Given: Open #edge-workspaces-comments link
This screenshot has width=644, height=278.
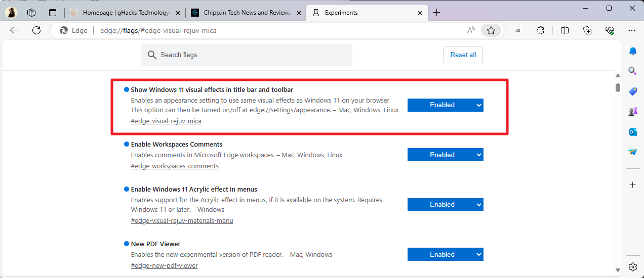Looking at the screenshot, I should tap(175, 166).
